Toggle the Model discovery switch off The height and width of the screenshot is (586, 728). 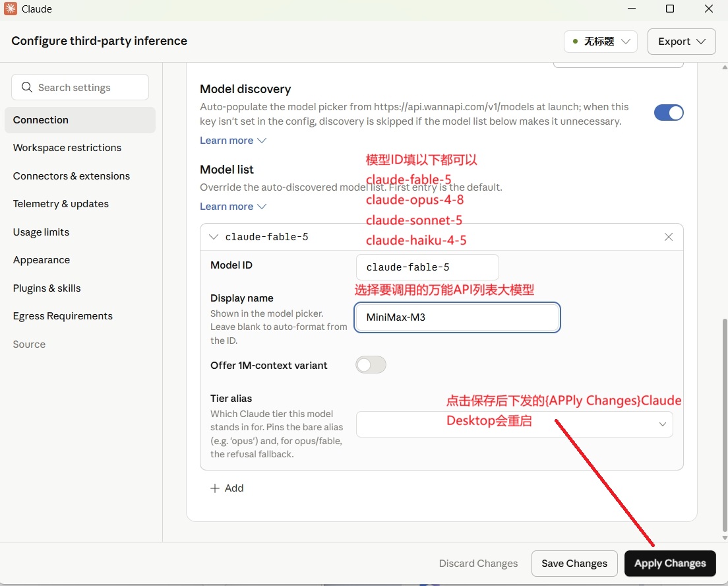click(x=669, y=112)
